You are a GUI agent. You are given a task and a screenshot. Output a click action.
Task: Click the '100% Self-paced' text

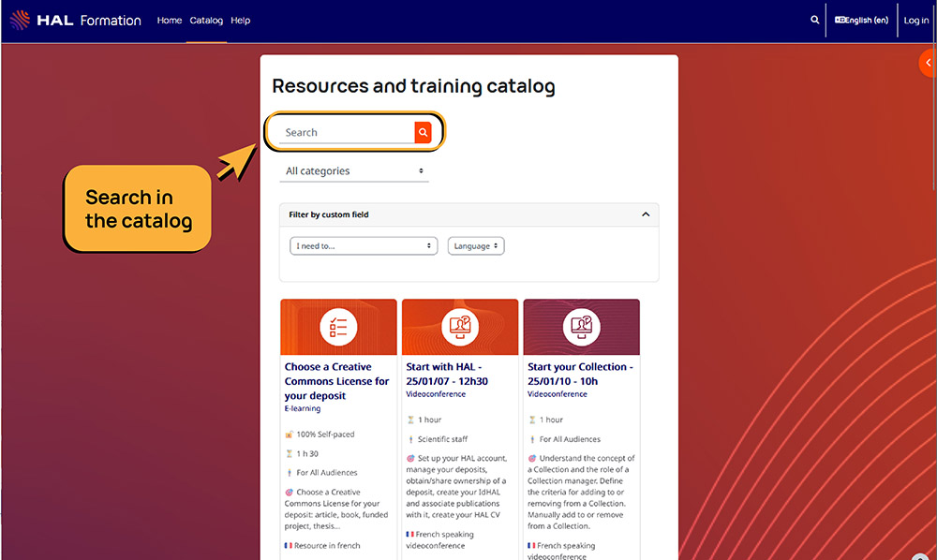325,434
